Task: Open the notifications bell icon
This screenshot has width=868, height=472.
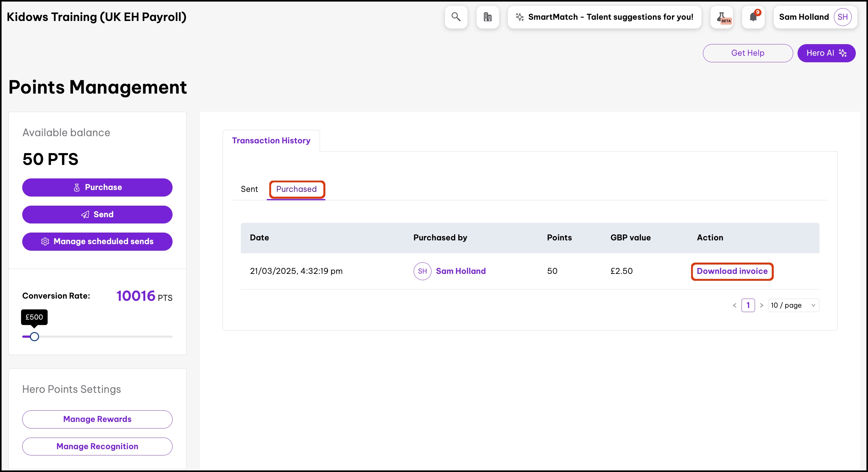Action: click(x=753, y=17)
